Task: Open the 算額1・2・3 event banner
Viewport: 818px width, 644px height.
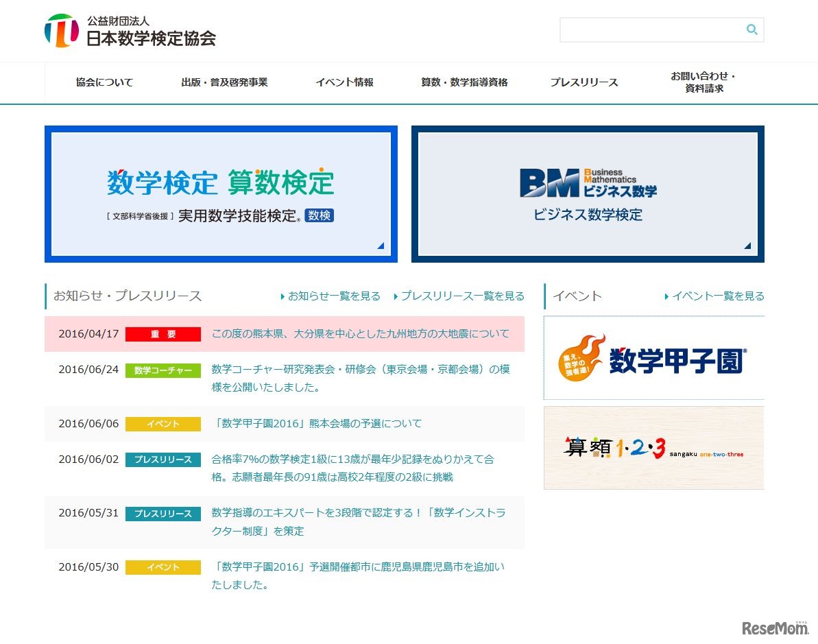Action: tap(653, 448)
